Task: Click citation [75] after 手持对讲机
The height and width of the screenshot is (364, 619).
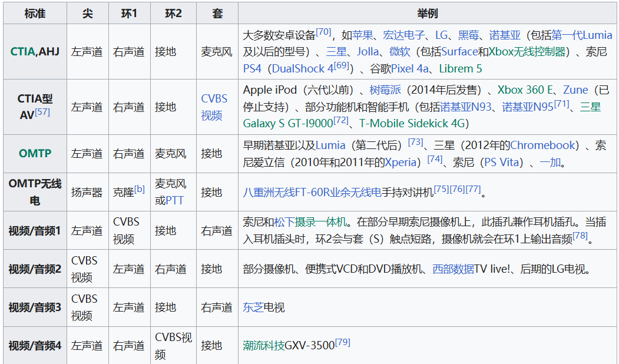Action: coord(442,188)
